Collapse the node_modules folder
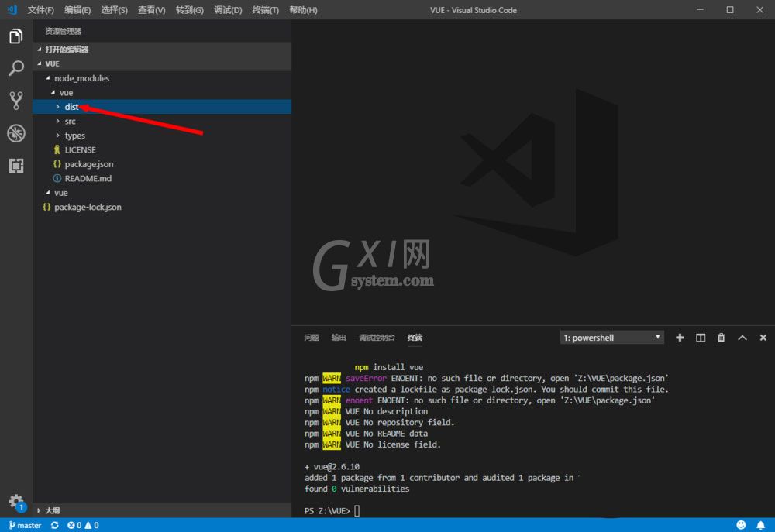775x532 pixels. click(162, 78)
